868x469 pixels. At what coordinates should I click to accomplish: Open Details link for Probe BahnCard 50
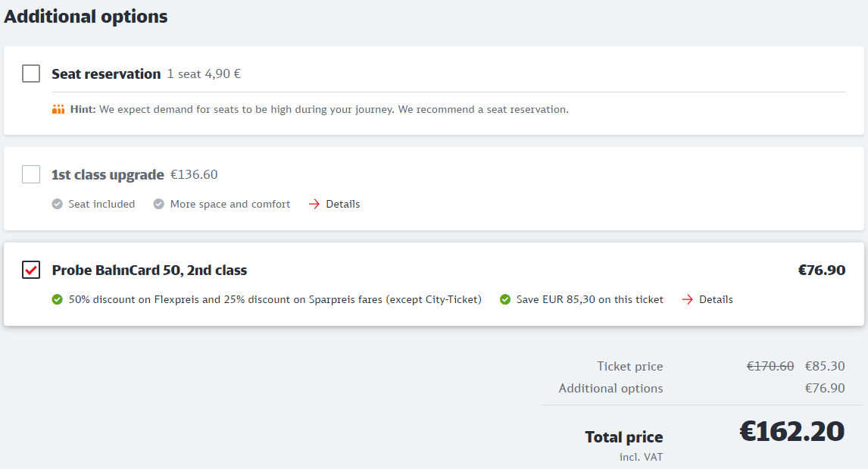pyautogui.click(x=716, y=299)
